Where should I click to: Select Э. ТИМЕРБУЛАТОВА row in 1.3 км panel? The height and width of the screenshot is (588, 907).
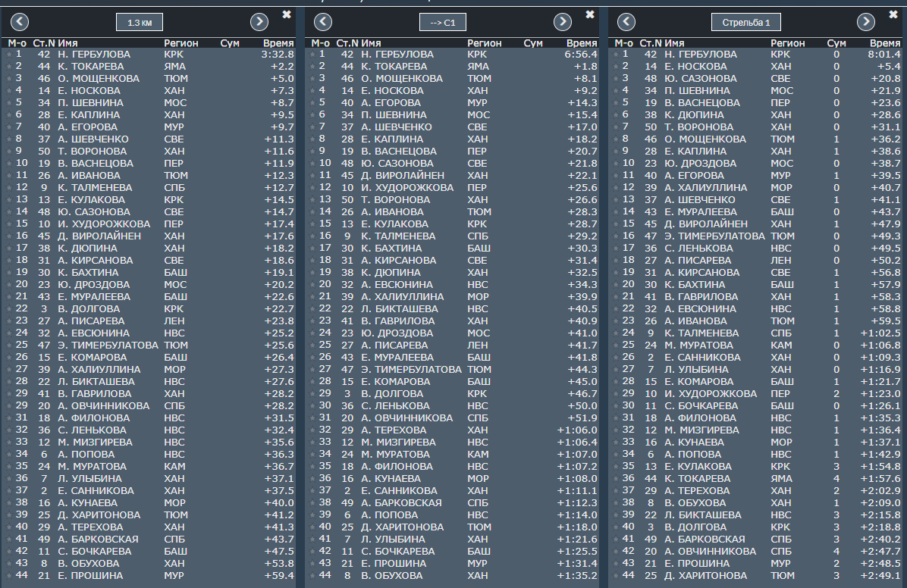tap(150, 346)
